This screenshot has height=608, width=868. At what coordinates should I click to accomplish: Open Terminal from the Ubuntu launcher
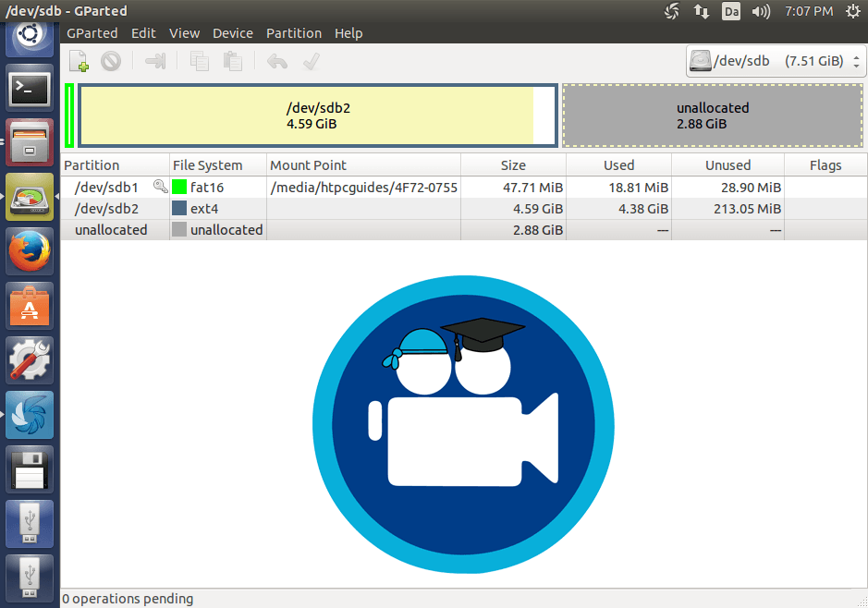click(x=30, y=90)
